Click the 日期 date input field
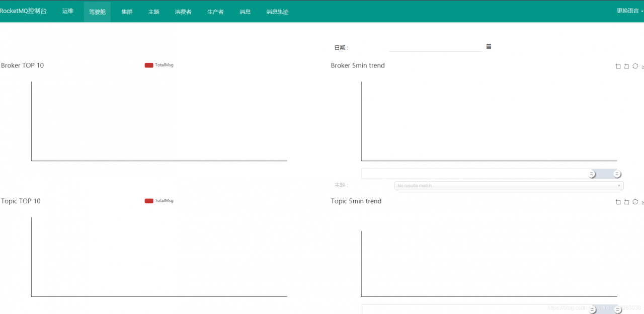Screen dimensions: 644x314 click(x=436, y=47)
